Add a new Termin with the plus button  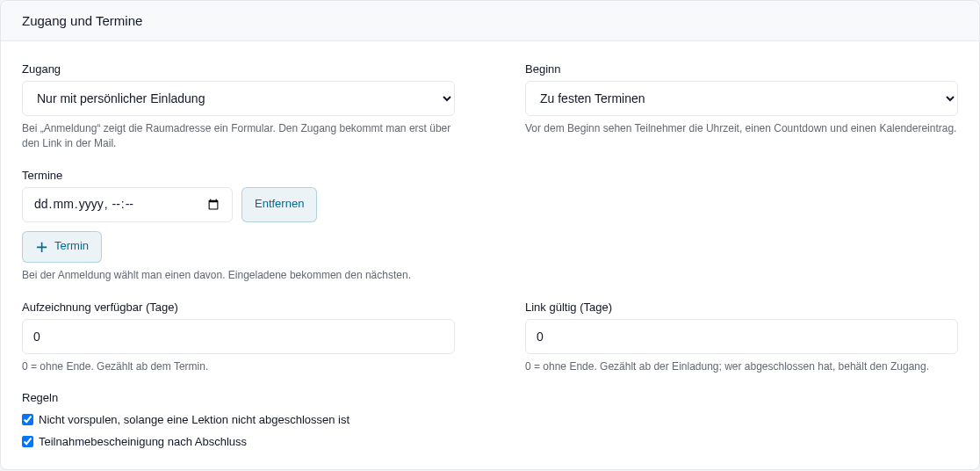(x=61, y=247)
